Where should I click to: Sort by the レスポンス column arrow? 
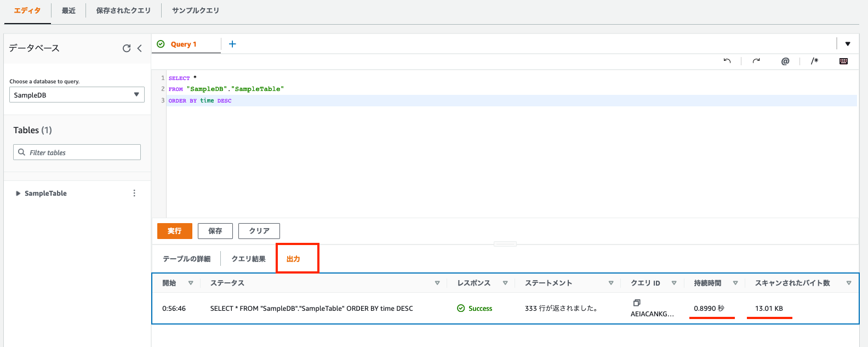(505, 283)
